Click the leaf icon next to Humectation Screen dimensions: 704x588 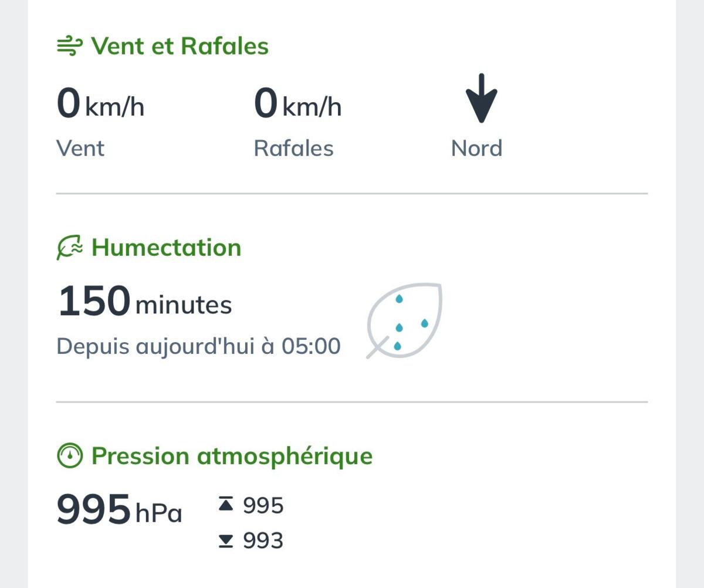click(x=70, y=248)
